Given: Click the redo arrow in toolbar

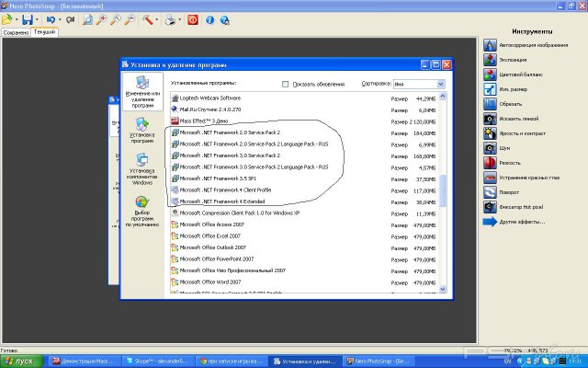Looking at the screenshot, I should 69,18.
